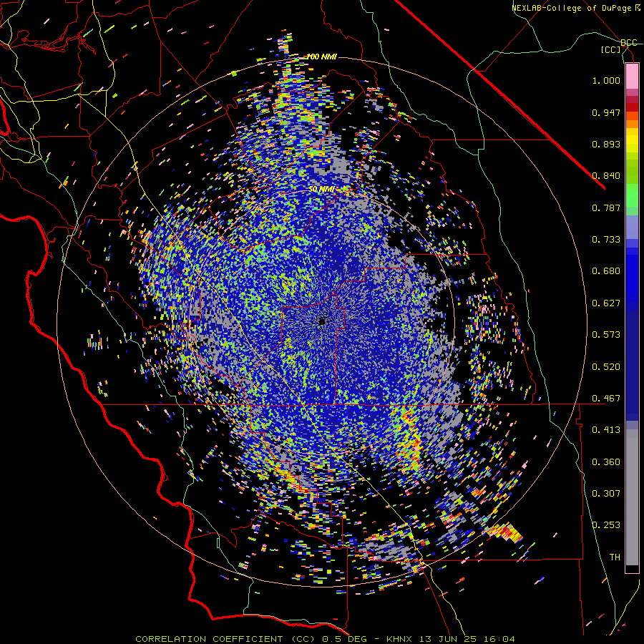644x644 pixels.
Task: Click the 13 JUN 25 date in the caption
Action: tap(448, 639)
